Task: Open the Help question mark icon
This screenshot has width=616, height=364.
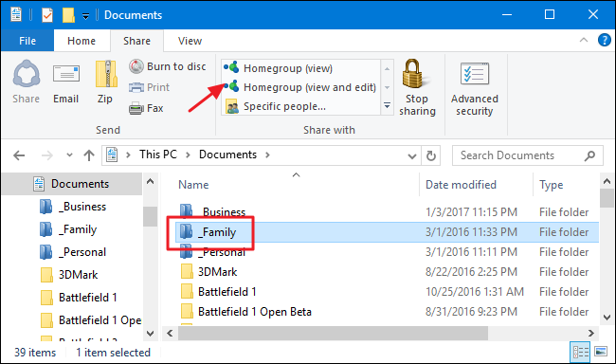Action: pyautogui.click(x=604, y=40)
